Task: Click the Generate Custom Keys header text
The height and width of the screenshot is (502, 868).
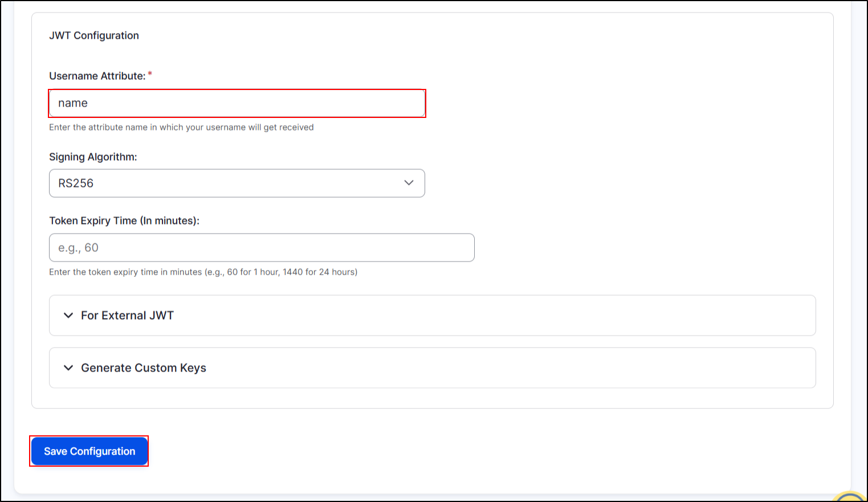Action: pyautogui.click(x=143, y=368)
